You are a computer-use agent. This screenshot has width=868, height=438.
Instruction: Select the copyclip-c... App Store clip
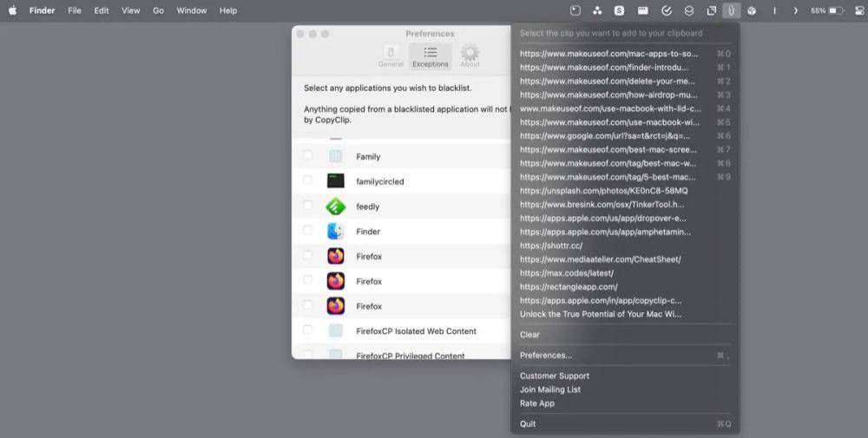click(625, 300)
